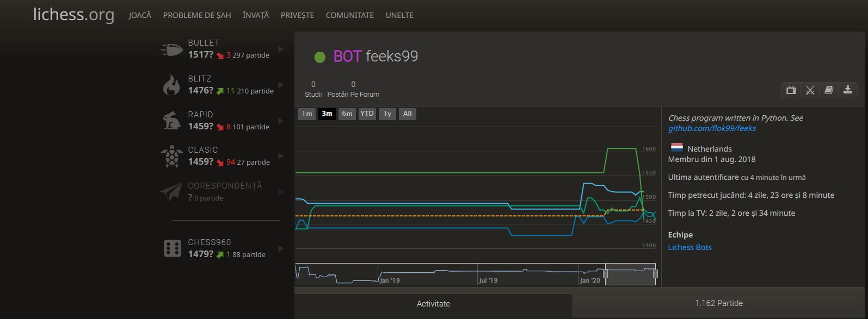The image size is (868, 319).
Task: Open the JOACĂ menu
Action: tap(140, 15)
